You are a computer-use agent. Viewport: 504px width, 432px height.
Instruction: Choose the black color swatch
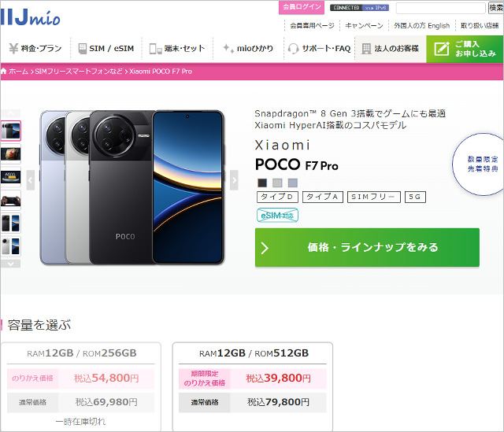point(262,183)
